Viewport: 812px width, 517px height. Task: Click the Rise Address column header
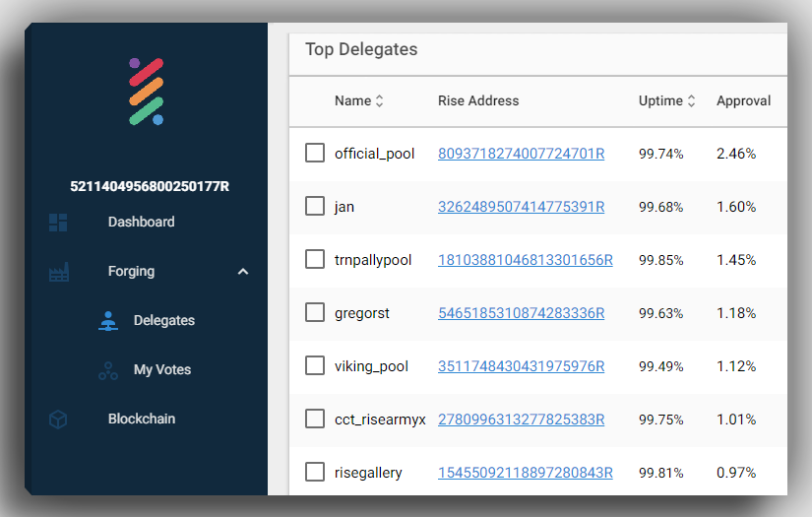click(x=478, y=100)
